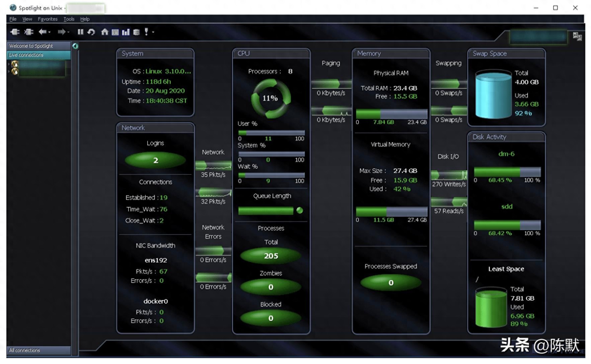Click the exclamation alarm icon in toolbar

146,32
